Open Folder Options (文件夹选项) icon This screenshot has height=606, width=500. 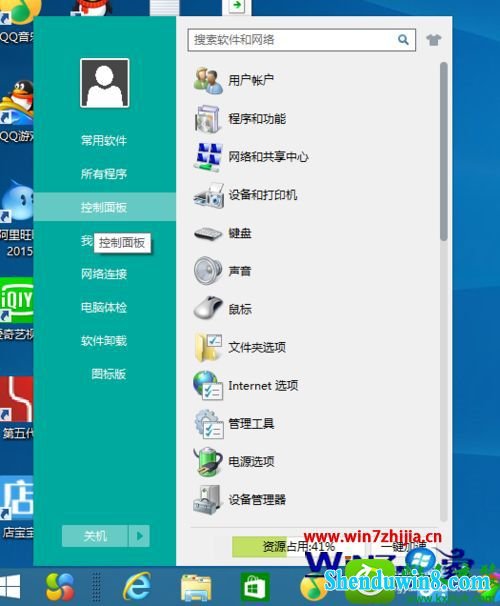tap(208, 347)
